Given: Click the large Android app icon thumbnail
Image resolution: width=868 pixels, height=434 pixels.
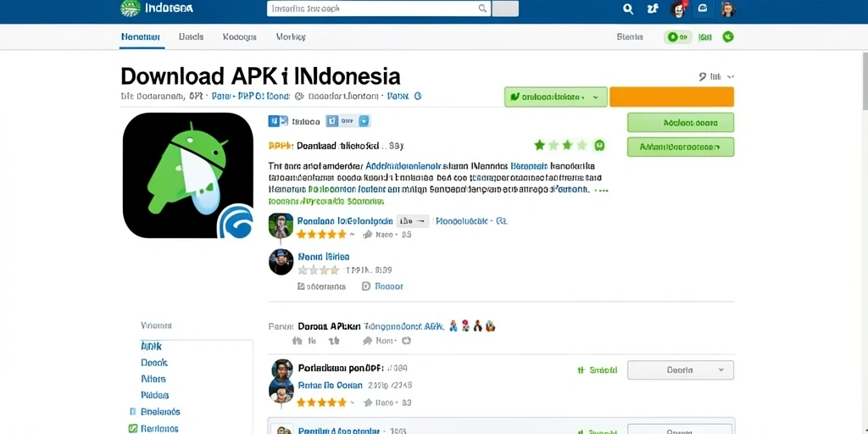Looking at the screenshot, I should (x=187, y=175).
